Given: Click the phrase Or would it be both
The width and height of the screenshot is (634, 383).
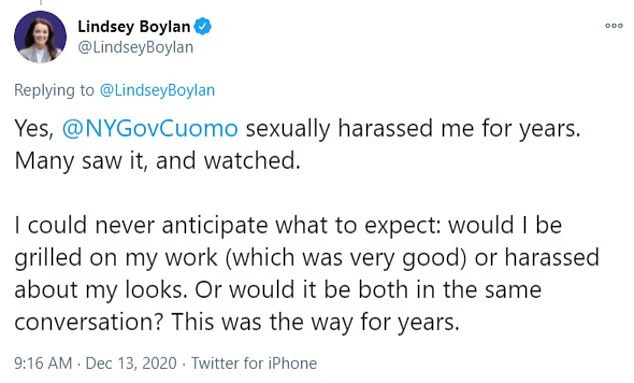Looking at the screenshot, I should click(x=301, y=290).
